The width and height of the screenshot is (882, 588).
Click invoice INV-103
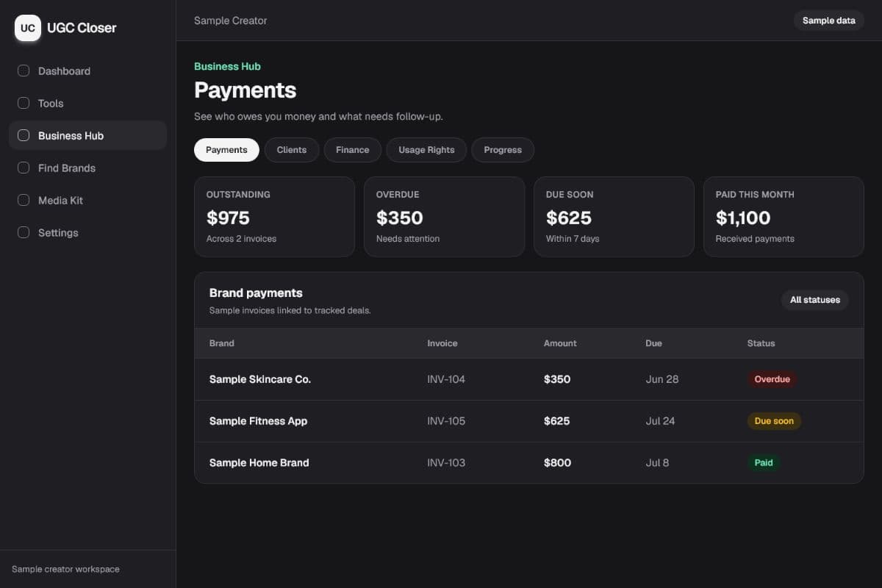point(446,463)
